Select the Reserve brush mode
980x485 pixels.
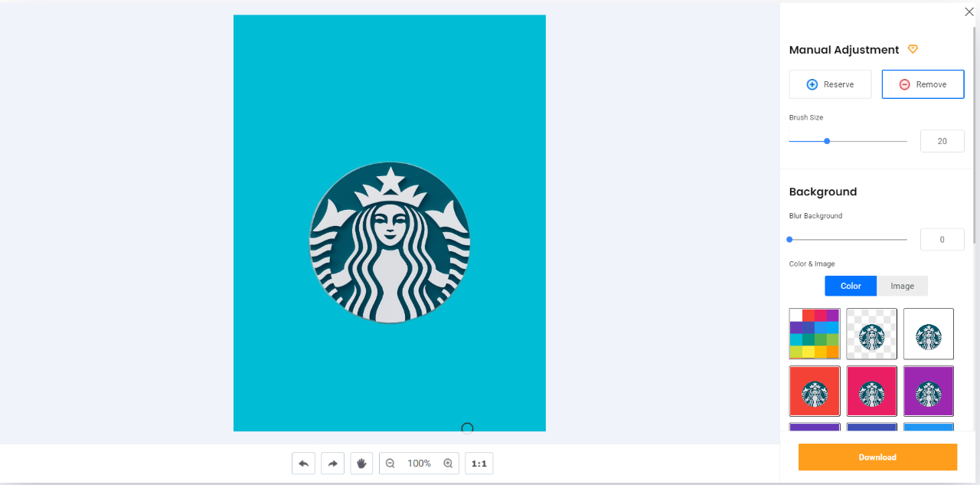pyautogui.click(x=830, y=84)
